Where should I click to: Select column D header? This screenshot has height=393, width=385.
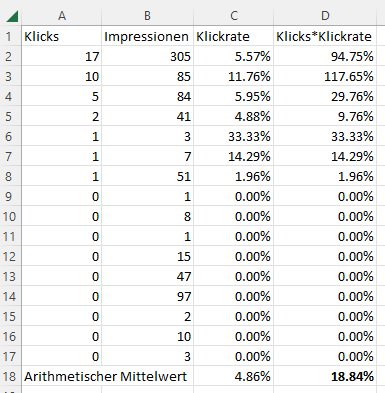(x=325, y=15)
